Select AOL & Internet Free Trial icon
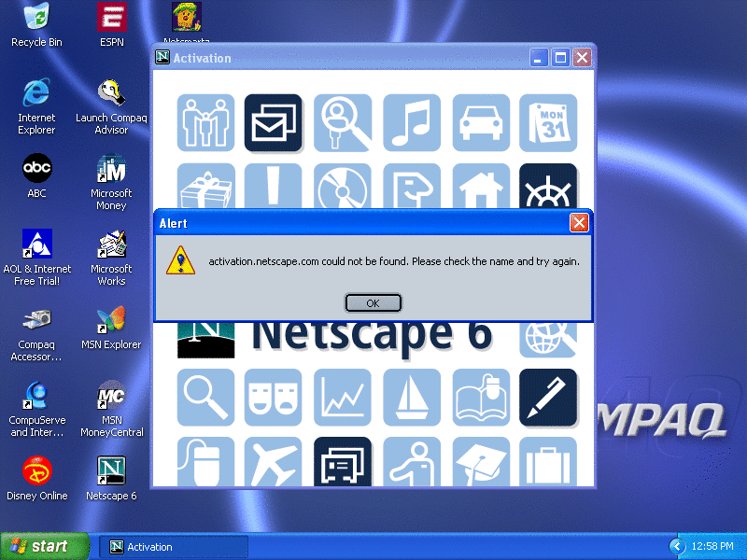The width and height of the screenshot is (747, 560). 36,258
